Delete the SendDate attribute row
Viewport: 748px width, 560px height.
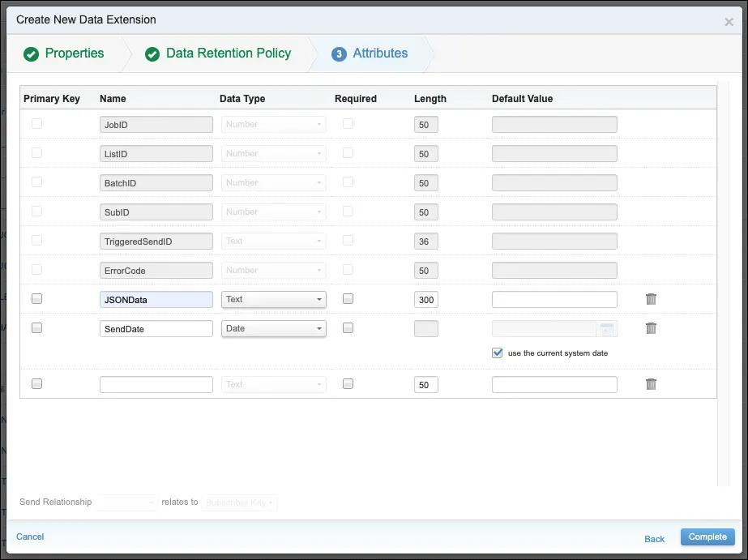[x=651, y=327]
